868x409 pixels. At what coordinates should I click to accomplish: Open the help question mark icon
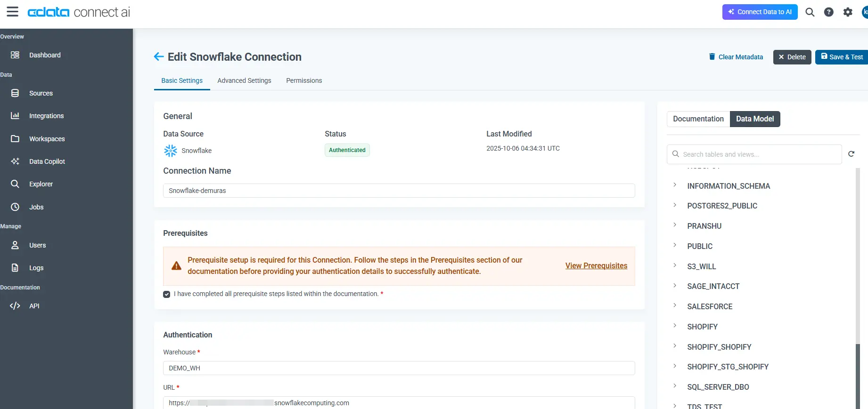click(828, 12)
